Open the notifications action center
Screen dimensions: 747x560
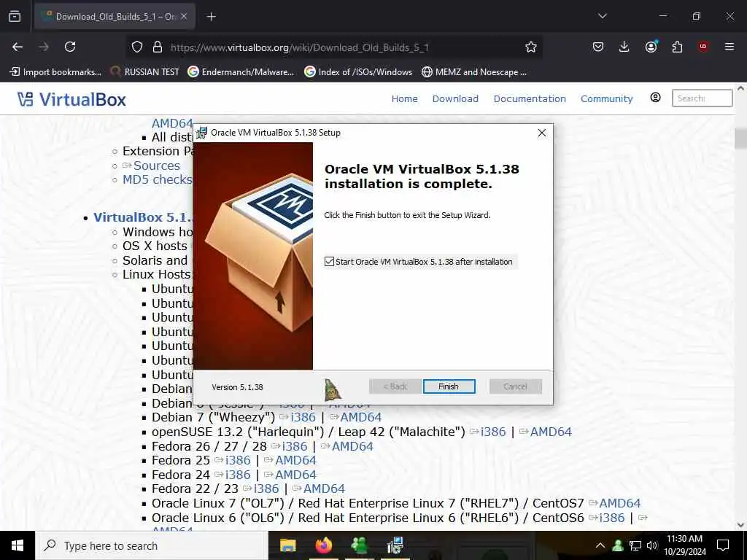pyautogui.click(x=723, y=545)
